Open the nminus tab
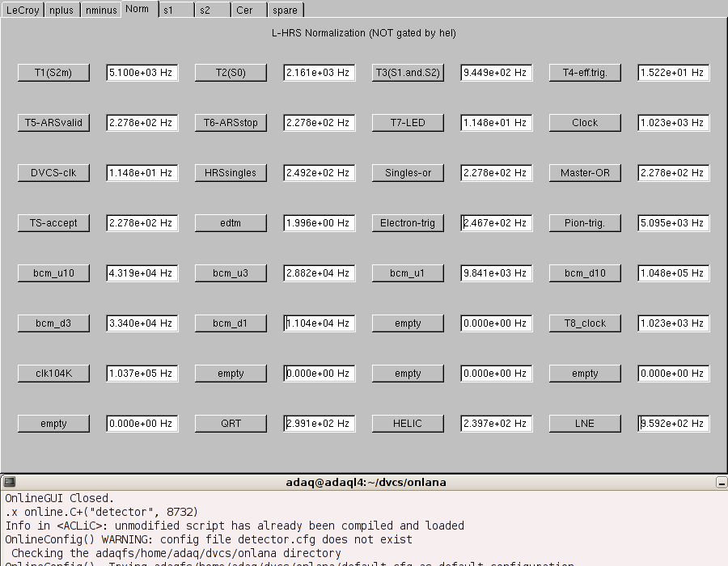The height and width of the screenshot is (566, 728). 101,10
